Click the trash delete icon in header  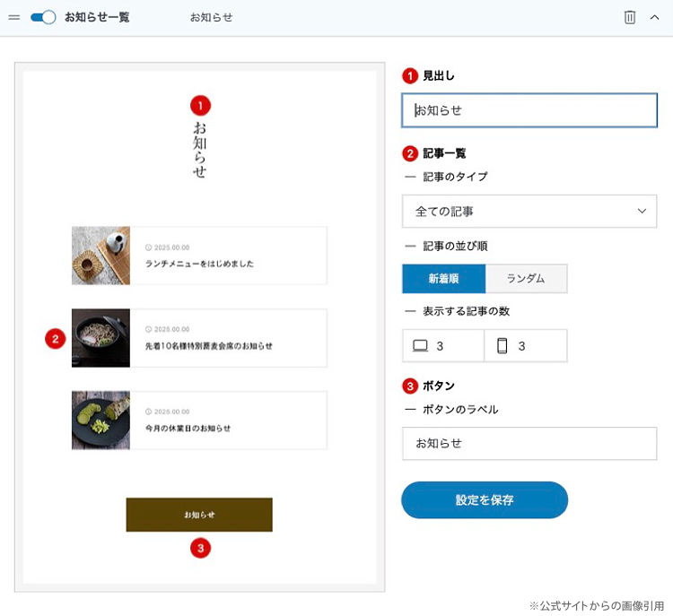[630, 17]
